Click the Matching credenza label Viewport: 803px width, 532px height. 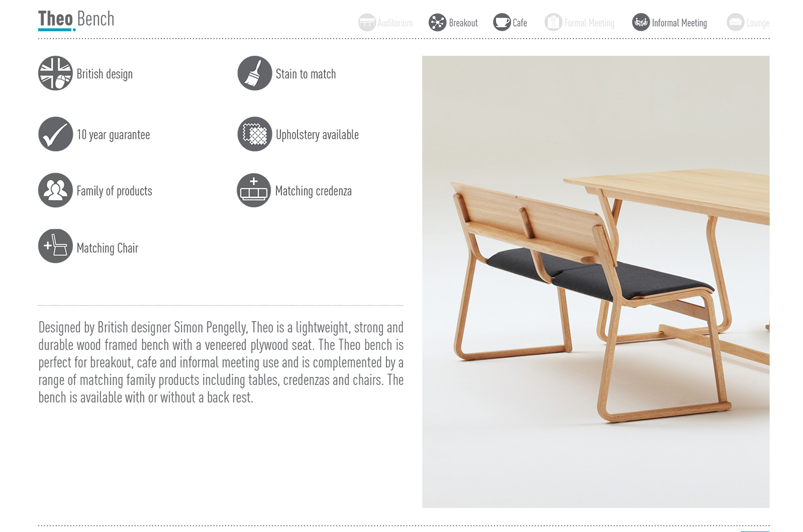313,191
